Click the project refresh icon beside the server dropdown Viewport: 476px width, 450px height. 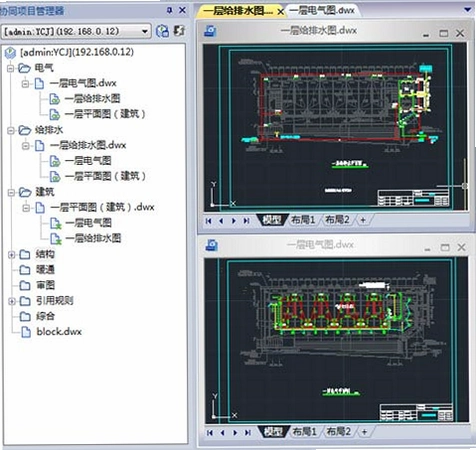click(162, 31)
